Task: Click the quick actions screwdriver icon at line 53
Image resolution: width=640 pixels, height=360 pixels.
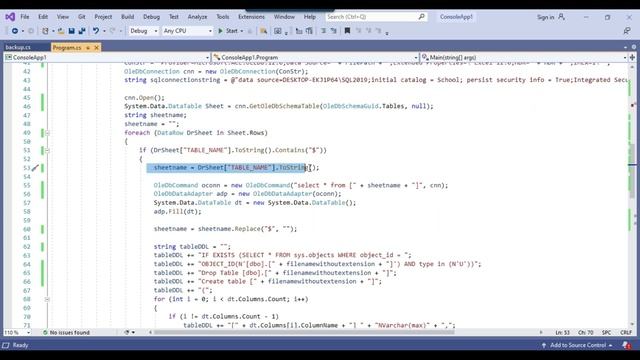Action: [x=35, y=168]
